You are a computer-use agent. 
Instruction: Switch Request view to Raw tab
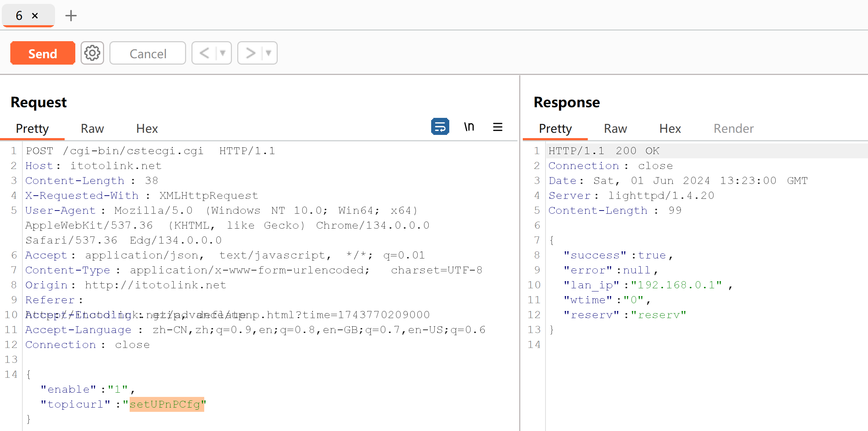(92, 129)
